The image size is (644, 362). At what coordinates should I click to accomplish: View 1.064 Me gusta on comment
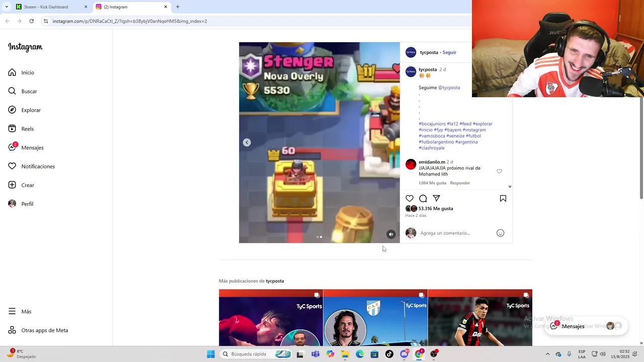click(432, 183)
